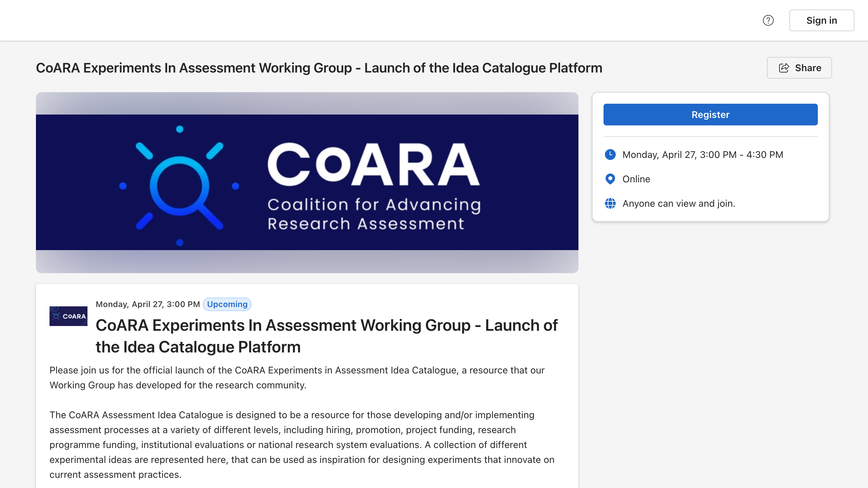
Task: Select the location pin icon next to Online
Action: 610,179
